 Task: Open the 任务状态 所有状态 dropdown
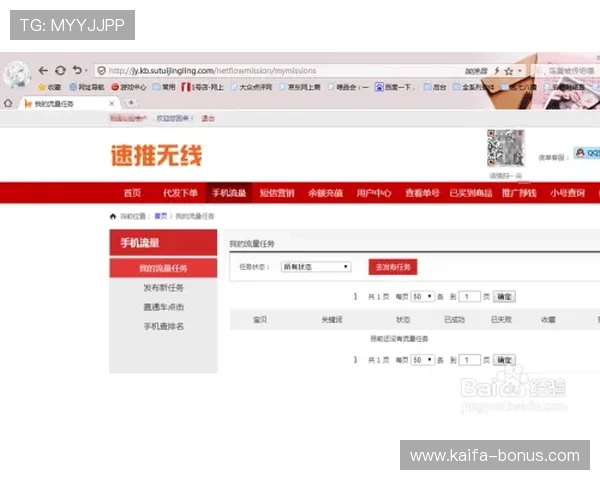[x=316, y=267]
